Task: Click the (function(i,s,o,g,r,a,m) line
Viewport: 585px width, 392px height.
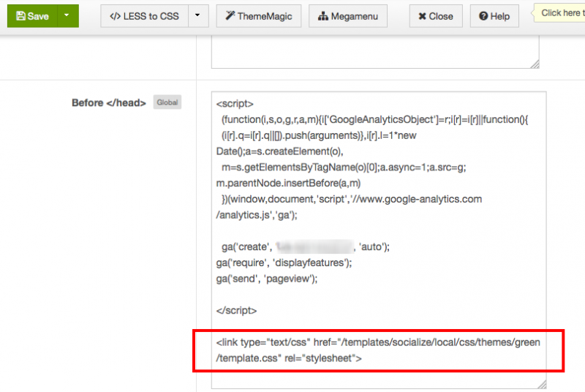Action: coord(374,119)
